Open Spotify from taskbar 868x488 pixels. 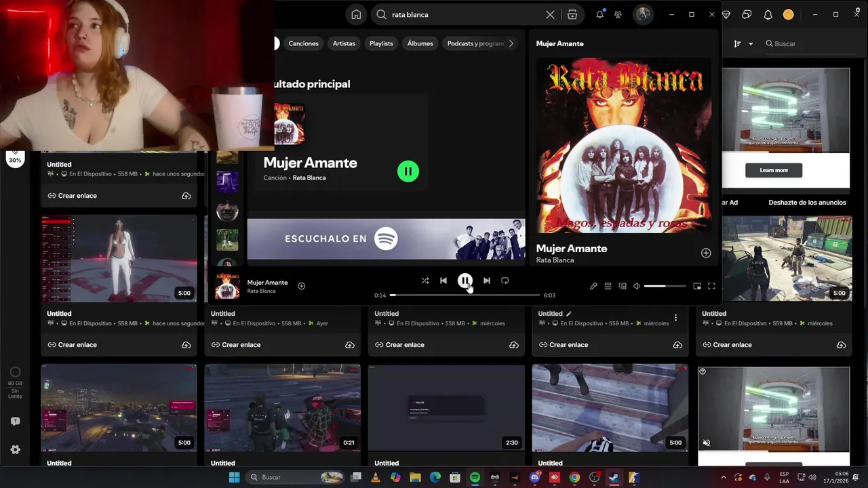(x=475, y=477)
